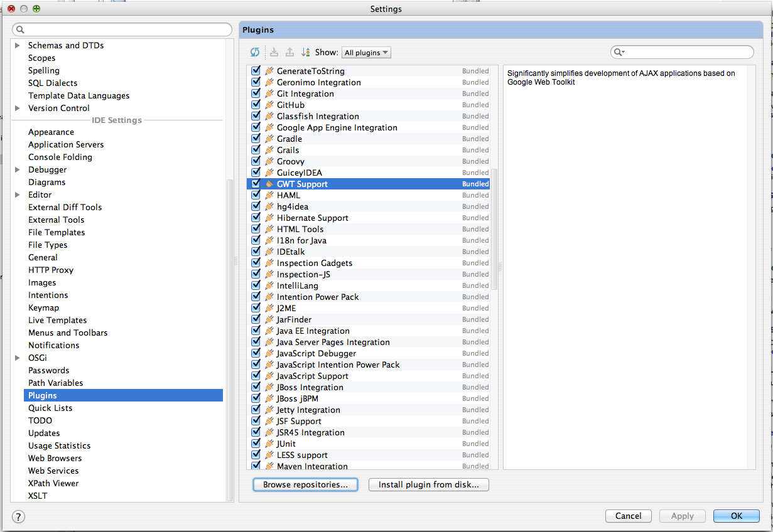Open the File Templates settings page
773x532 pixels.
(57, 232)
